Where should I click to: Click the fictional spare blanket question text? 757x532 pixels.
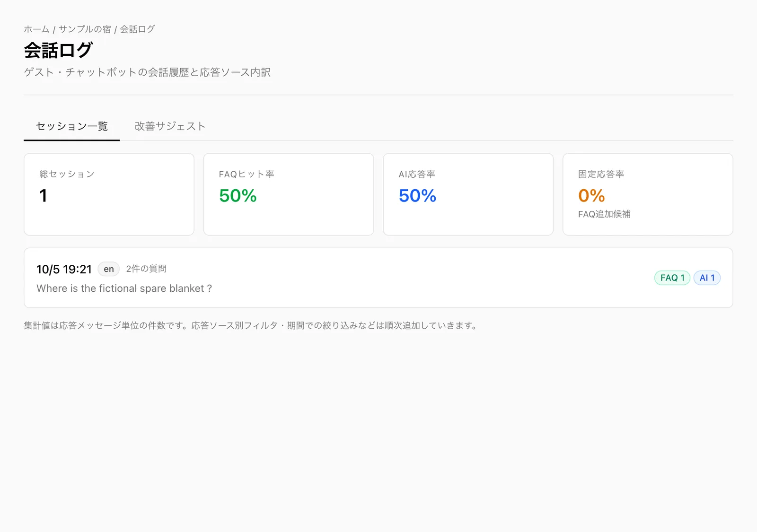[x=124, y=288]
